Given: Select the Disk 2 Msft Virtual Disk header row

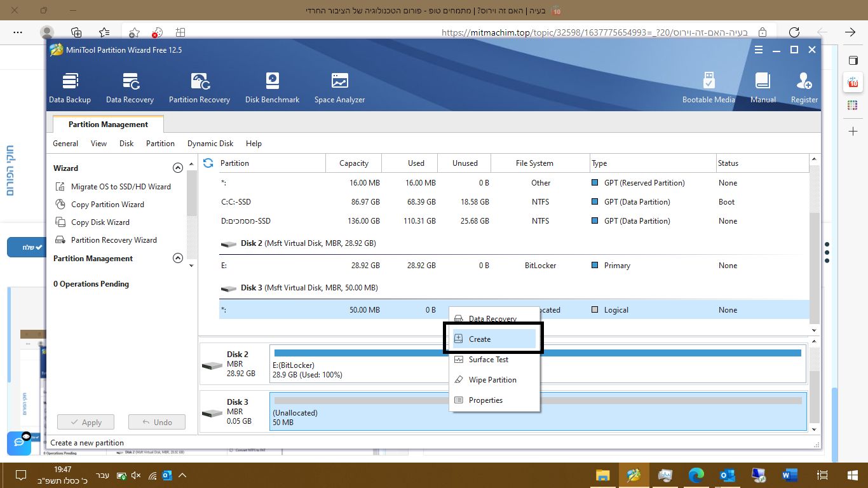Looking at the screenshot, I should (514, 243).
